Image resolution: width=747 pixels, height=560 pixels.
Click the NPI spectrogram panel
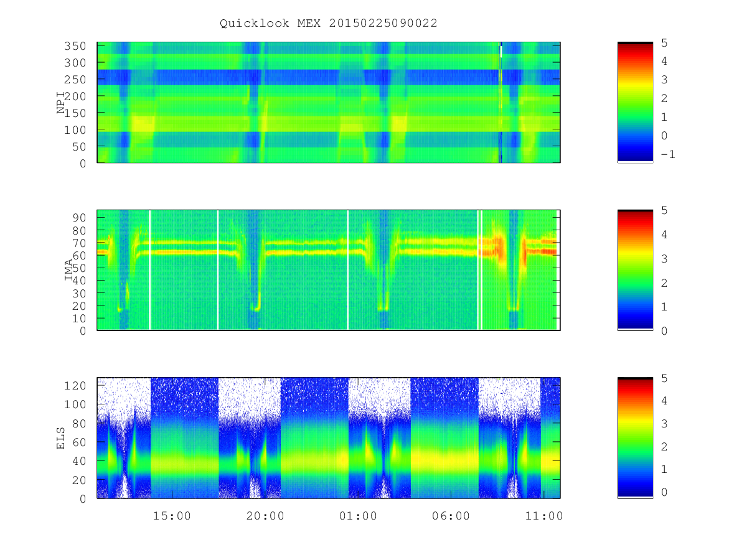(329, 103)
